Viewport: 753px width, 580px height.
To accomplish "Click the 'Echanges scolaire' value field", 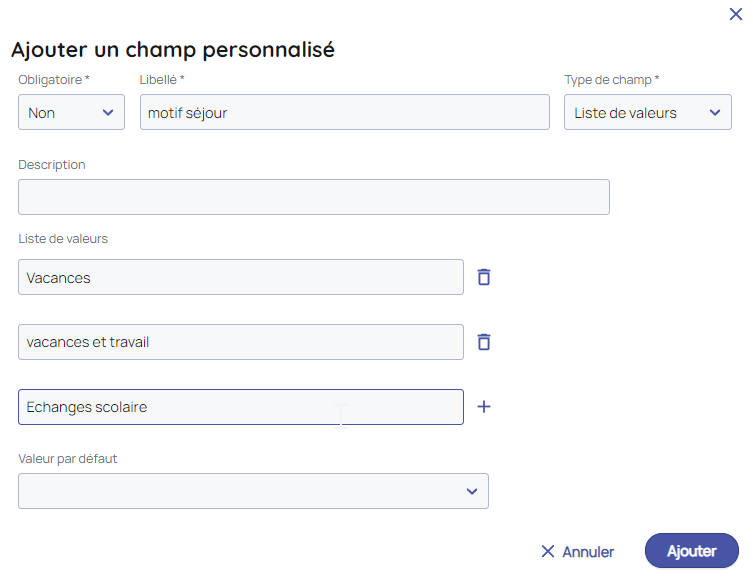I will pos(240,407).
